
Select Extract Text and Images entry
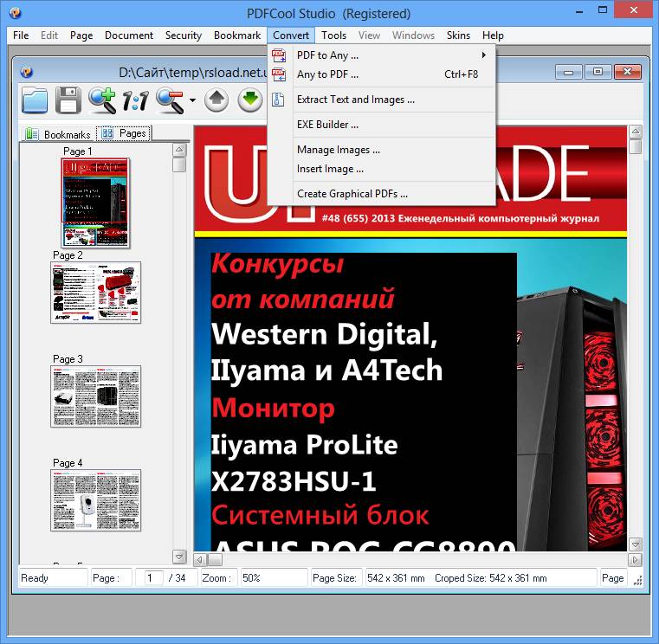pos(382,100)
